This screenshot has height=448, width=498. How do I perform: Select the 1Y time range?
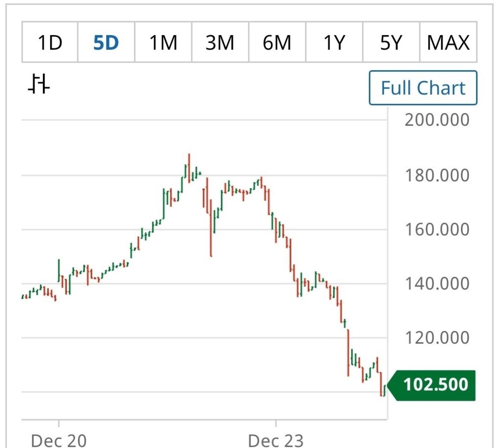click(x=334, y=42)
